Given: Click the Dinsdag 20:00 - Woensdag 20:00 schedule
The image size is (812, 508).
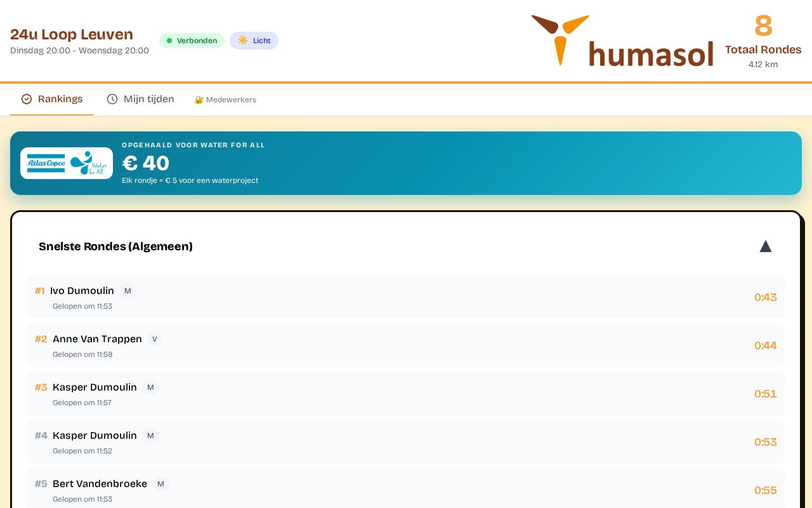Looking at the screenshot, I should coord(79,51).
